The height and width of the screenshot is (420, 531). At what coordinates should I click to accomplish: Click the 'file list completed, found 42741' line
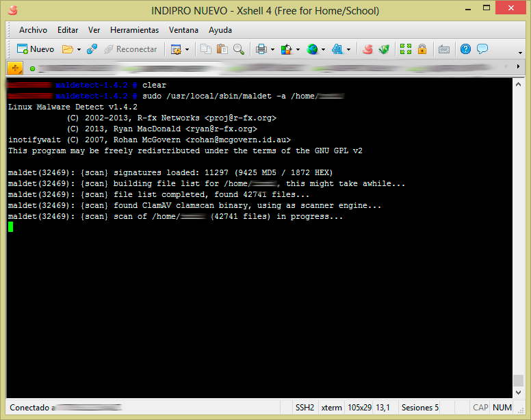point(159,194)
